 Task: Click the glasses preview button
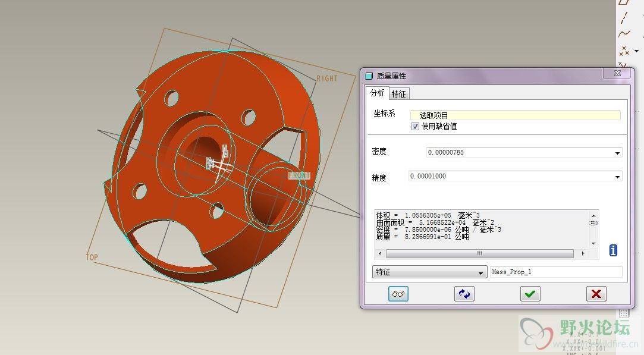coord(398,294)
